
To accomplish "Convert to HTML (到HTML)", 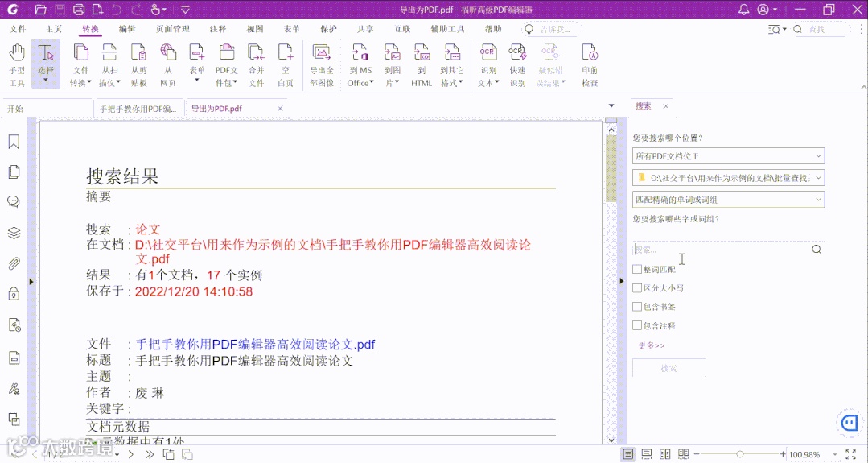I will coord(422,65).
